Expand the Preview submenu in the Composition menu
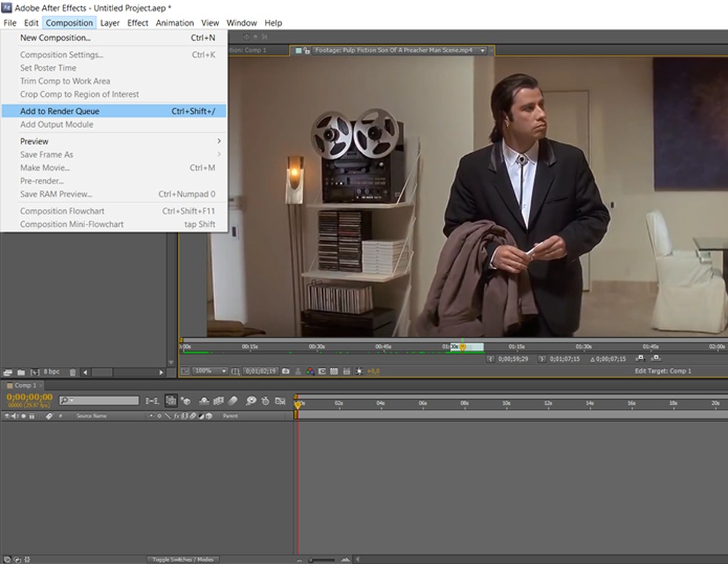Viewport: 728px width, 564px height. click(35, 141)
